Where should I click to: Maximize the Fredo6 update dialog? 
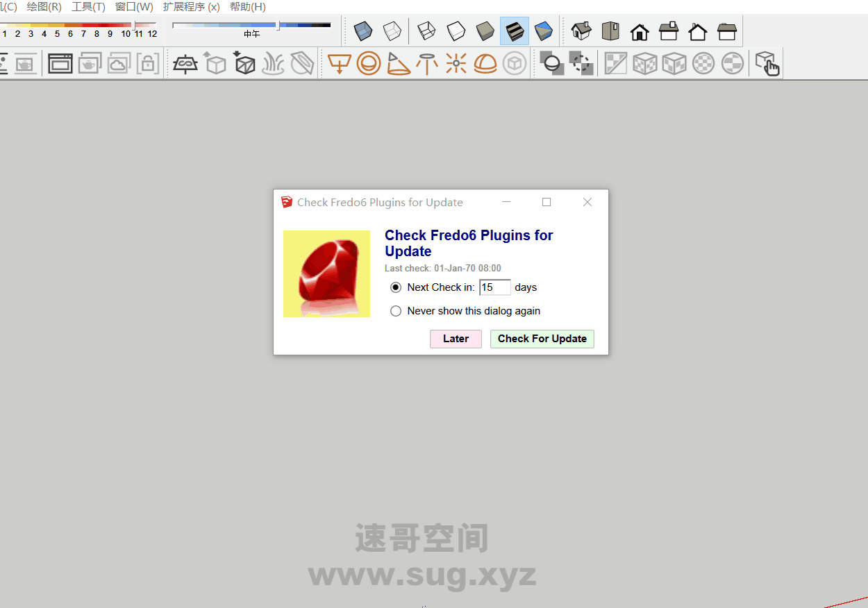[546, 202]
